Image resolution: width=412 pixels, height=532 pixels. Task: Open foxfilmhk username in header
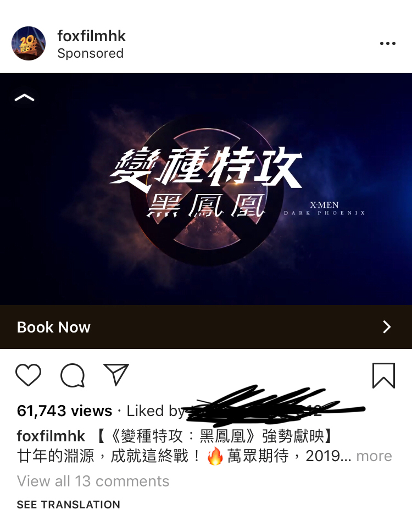tap(92, 36)
